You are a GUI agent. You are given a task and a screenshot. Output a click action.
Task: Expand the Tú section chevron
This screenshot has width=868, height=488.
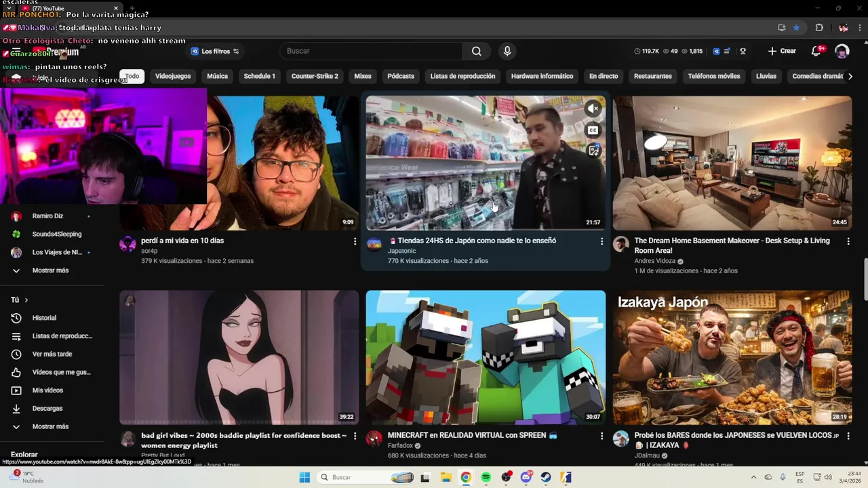(26, 300)
